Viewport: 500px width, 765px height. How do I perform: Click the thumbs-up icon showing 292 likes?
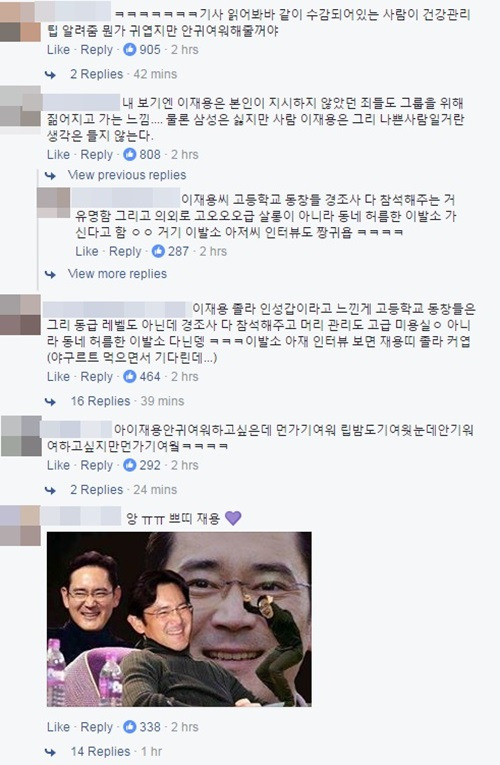pyautogui.click(x=129, y=465)
